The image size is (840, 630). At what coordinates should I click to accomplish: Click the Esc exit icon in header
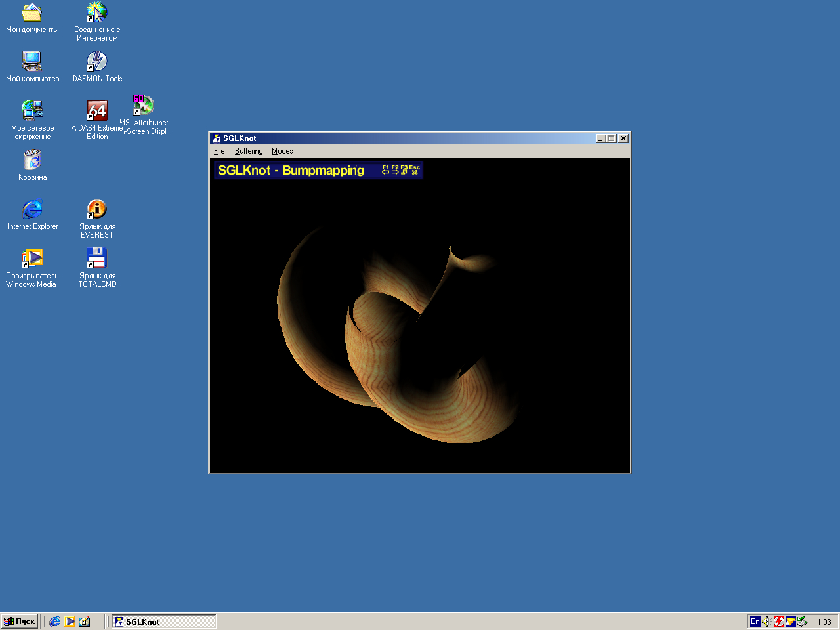pos(415,170)
